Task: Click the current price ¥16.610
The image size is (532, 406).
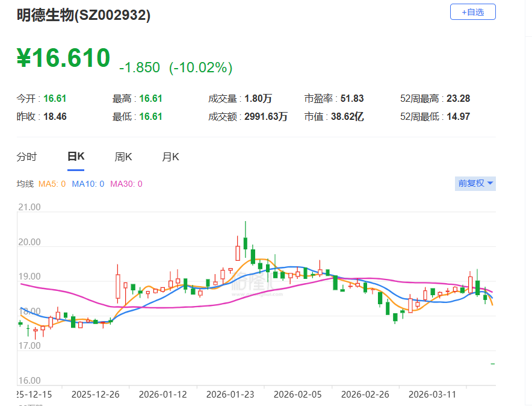Action: pos(63,58)
